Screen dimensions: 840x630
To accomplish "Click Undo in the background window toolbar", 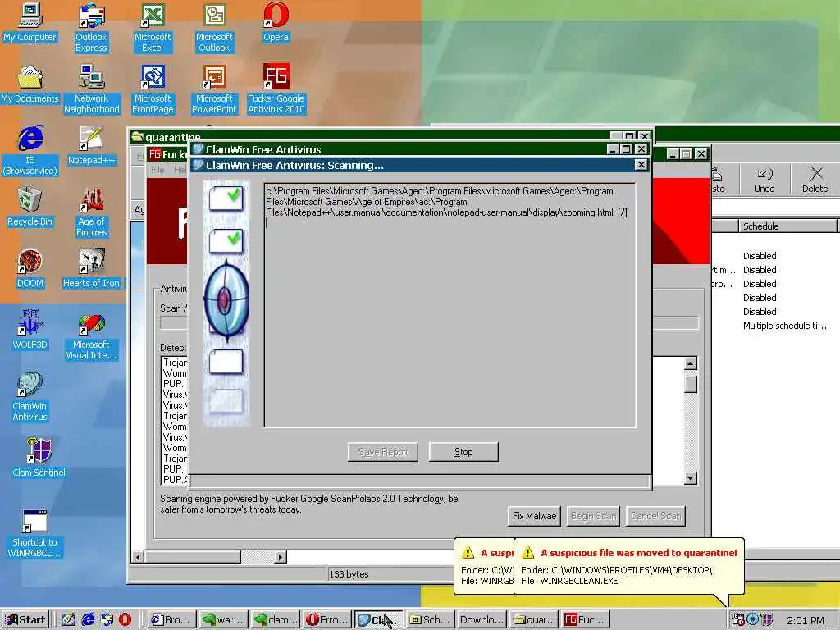I will (x=765, y=180).
